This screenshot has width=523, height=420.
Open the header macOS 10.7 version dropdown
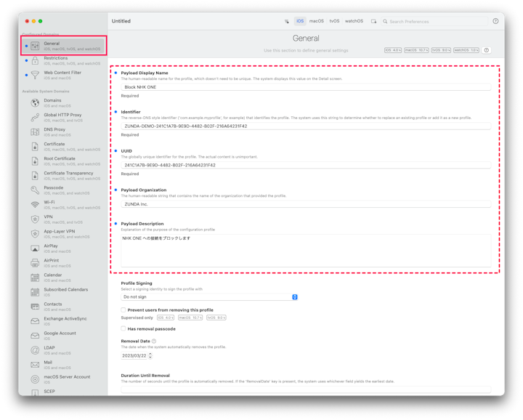click(417, 50)
